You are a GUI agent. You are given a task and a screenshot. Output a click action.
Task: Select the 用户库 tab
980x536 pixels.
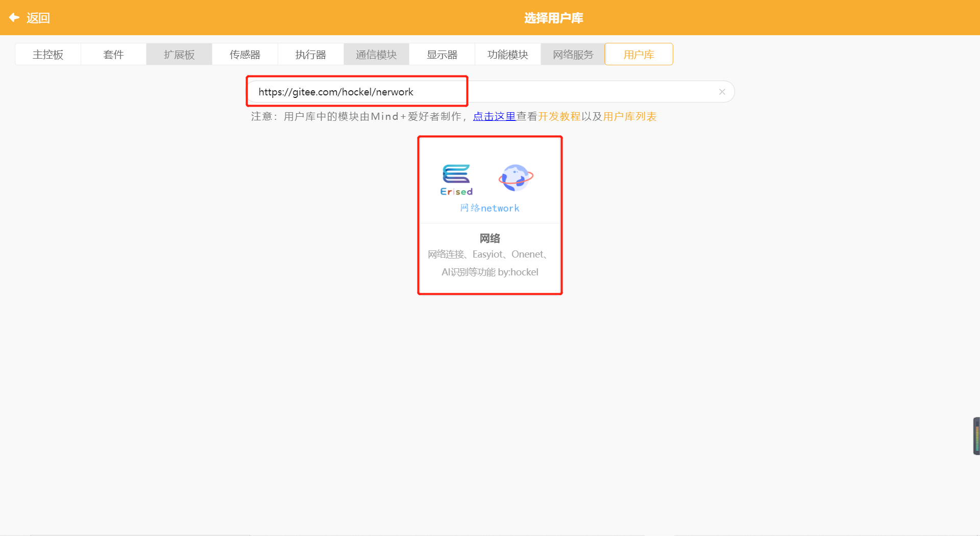(x=638, y=54)
